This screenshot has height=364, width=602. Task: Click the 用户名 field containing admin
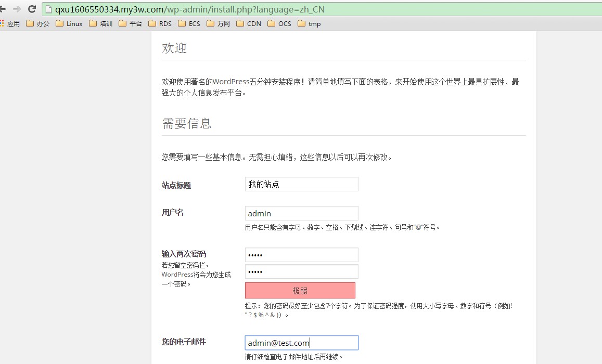(301, 213)
